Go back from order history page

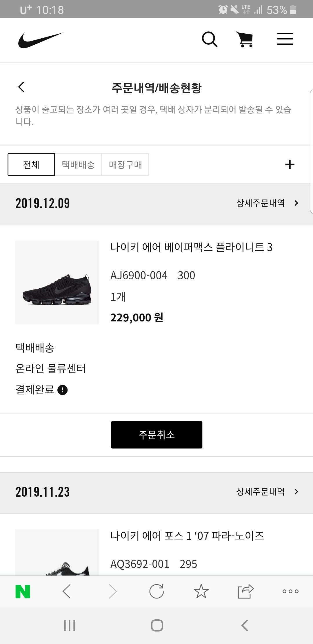coord(21,87)
